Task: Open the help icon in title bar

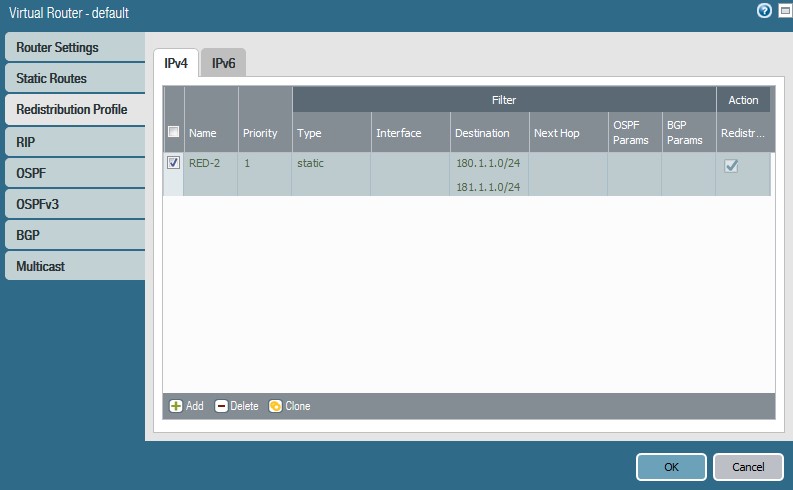Action: 764,11
